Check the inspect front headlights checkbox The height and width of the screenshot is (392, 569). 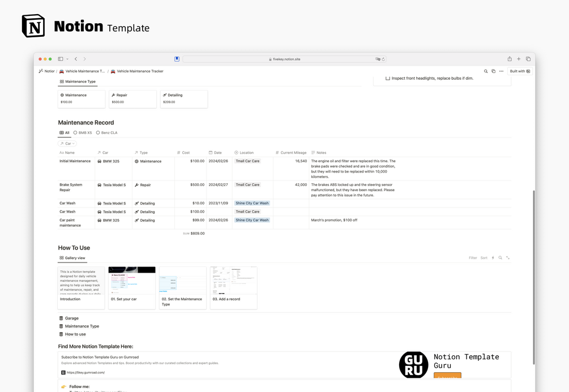(x=388, y=78)
